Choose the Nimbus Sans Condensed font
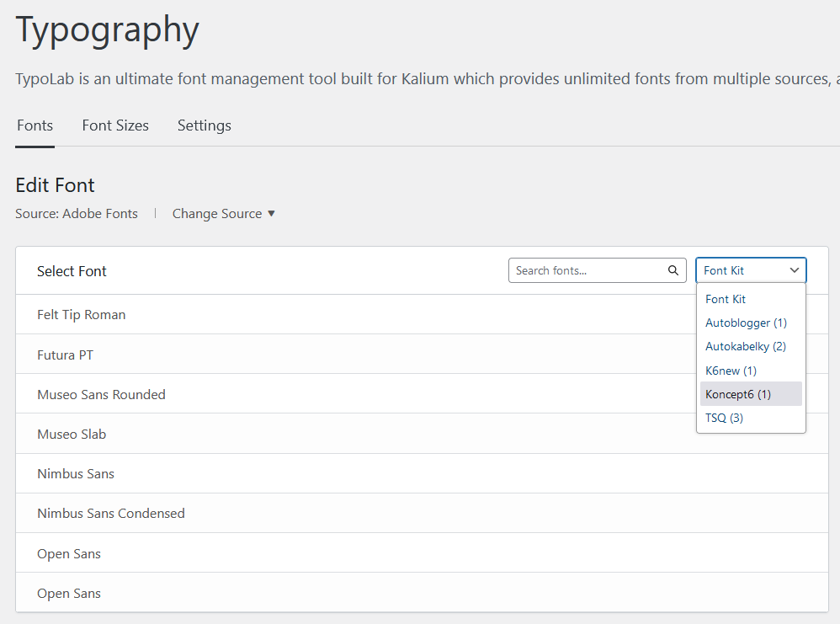Viewport: 840px width, 624px height. coord(111,514)
